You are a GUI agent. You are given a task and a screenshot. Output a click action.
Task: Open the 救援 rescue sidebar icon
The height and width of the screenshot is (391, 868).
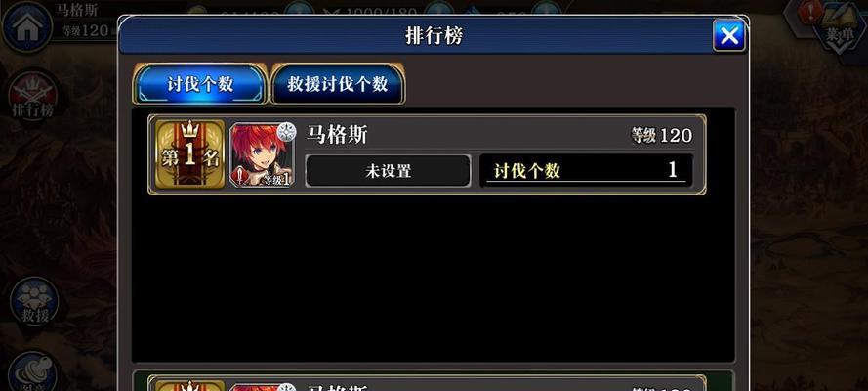[34, 302]
